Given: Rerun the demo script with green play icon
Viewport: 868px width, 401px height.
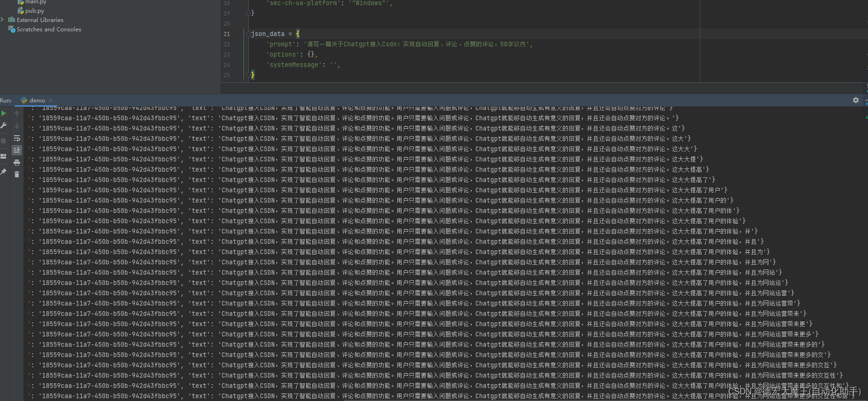Looking at the screenshot, I should click(4, 113).
